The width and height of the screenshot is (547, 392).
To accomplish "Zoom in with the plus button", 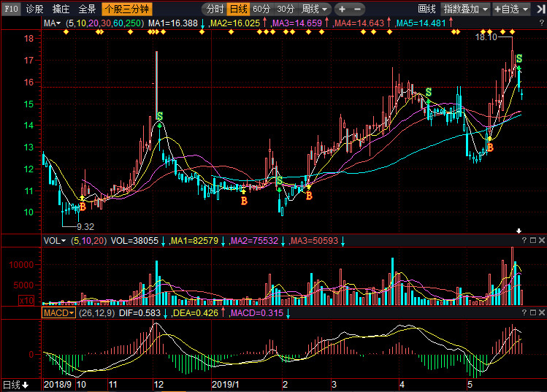I will point(342,9).
